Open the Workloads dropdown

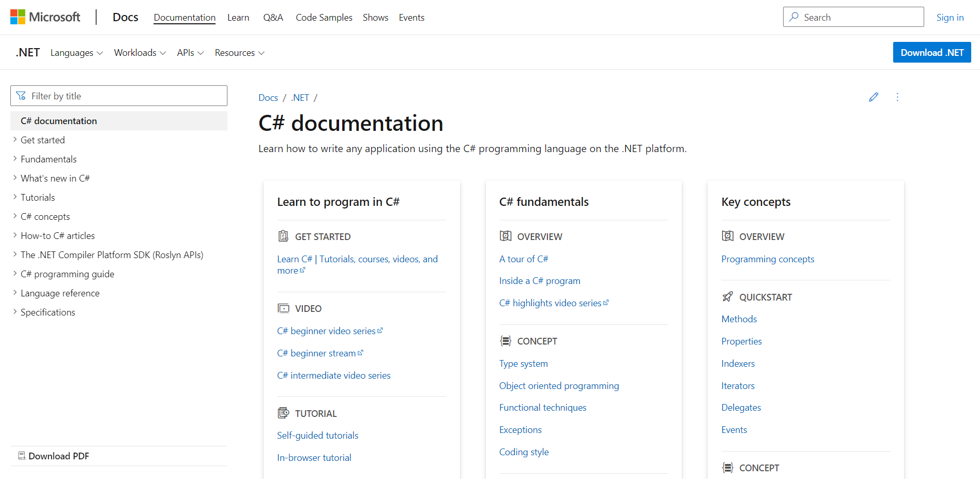140,53
